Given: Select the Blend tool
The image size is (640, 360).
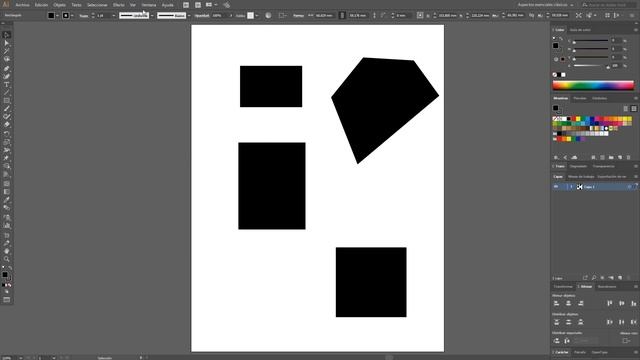Looking at the screenshot, I should 7,208.
